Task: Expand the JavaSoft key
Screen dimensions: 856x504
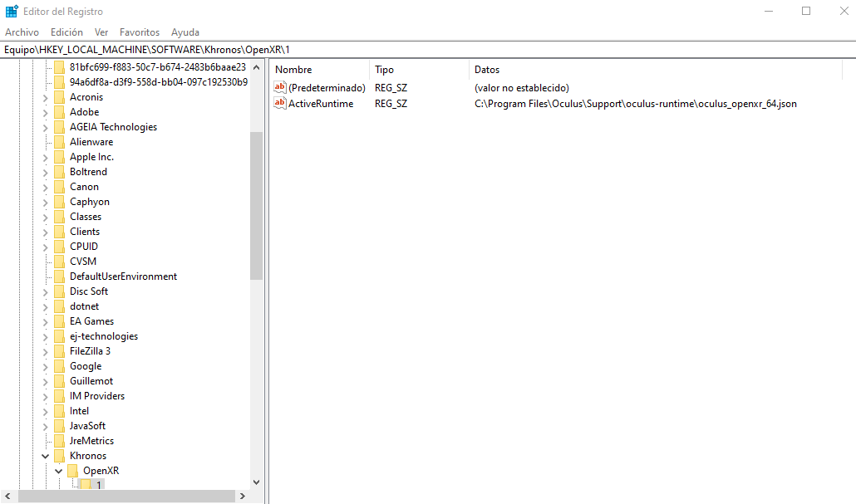Action: 46,427
